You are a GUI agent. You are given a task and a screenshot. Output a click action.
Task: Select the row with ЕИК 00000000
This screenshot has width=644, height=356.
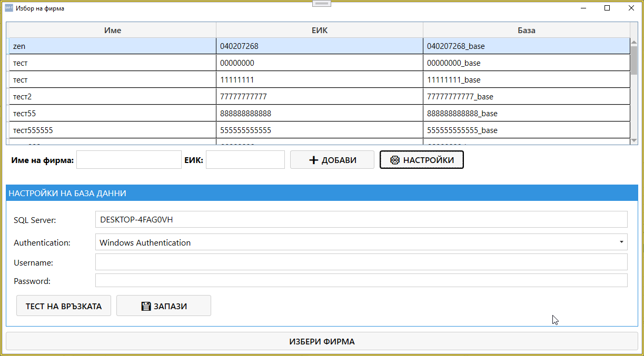[x=320, y=63]
